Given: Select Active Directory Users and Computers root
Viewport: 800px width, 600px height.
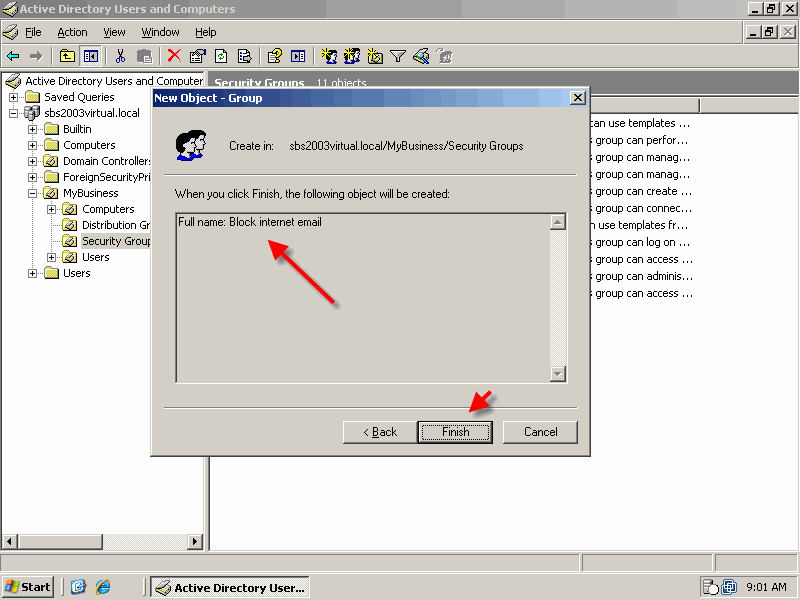Looking at the screenshot, I should click(105, 81).
